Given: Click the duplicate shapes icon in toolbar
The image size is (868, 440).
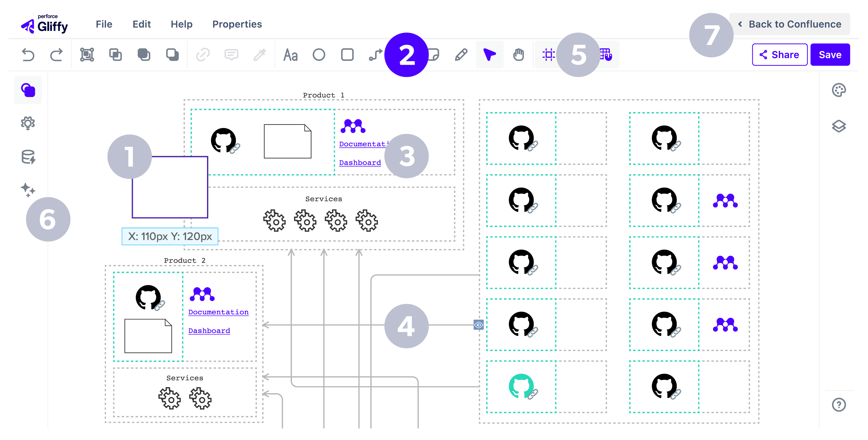Looking at the screenshot, I should tap(115, 55).
